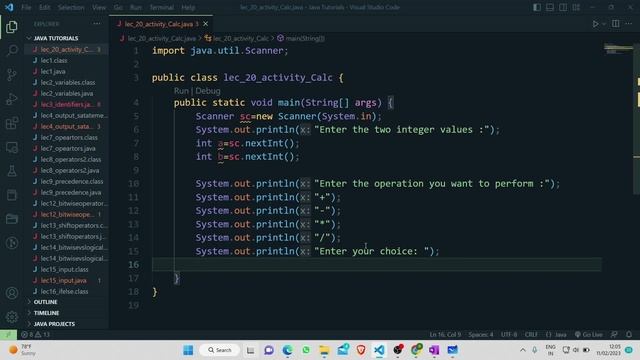Open run options dropdown arrow

tap(604, 24)
